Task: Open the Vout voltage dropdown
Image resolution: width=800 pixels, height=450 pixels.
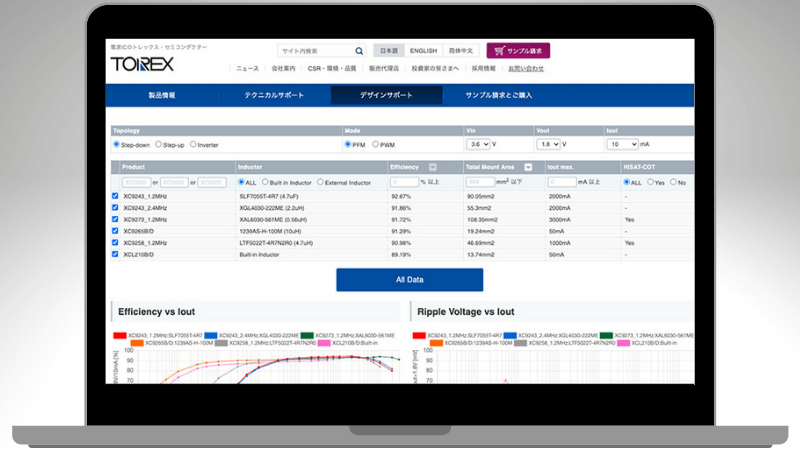Action: [x=550, y=145]
